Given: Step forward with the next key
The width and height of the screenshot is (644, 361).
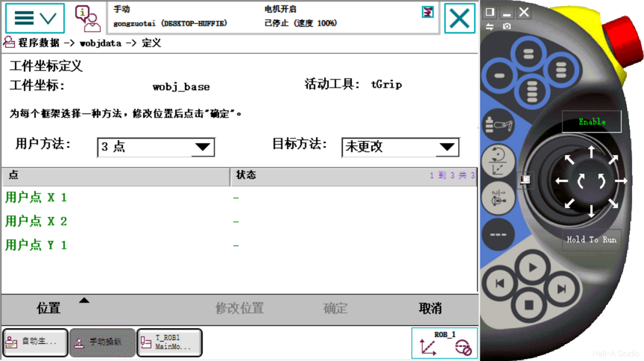Looking at the screenshot, I should coord(561,288).
